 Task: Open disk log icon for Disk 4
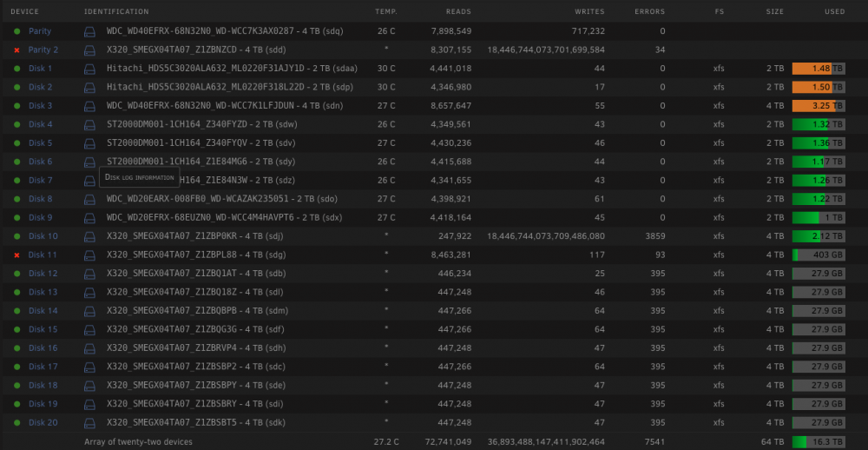[89, 125]
